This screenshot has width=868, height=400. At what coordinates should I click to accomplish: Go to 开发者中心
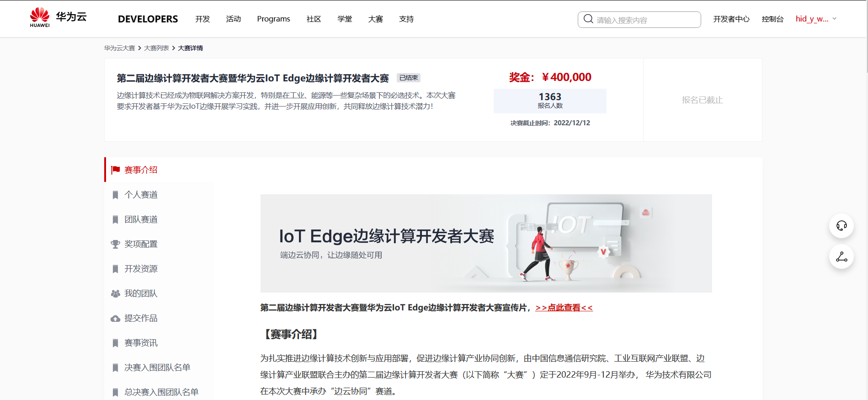pyautogui.click(x=731, y=19)
